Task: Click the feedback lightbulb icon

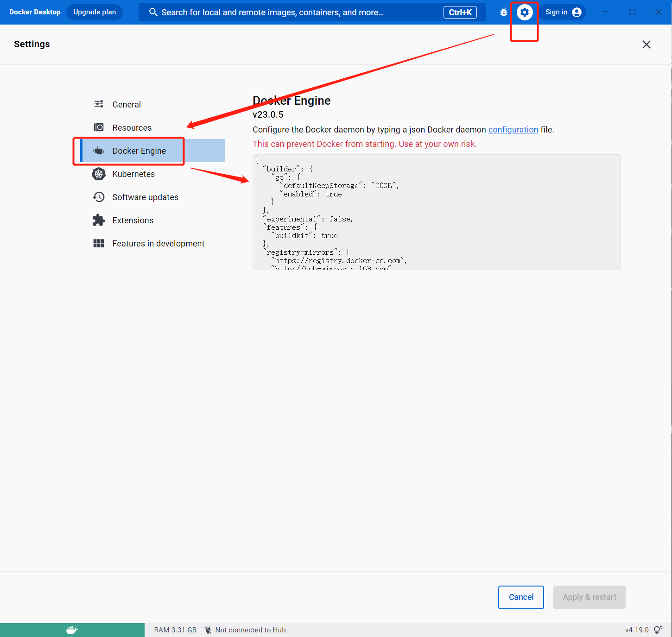Action: [658, 630]
